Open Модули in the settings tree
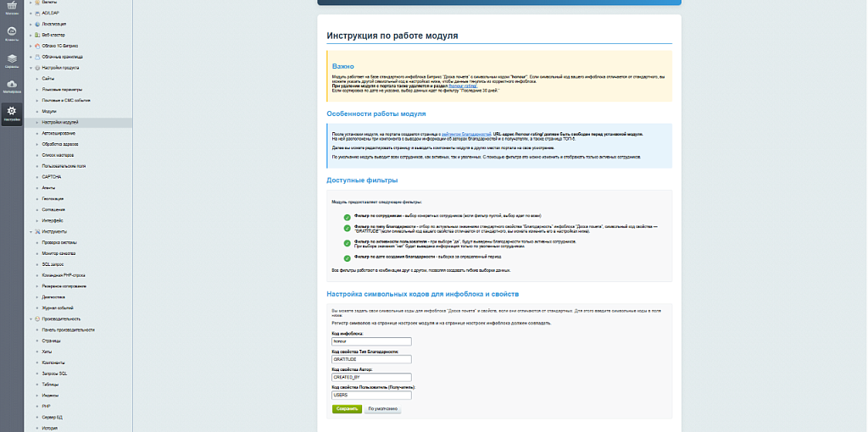 pyautogui.click(x=49, y=111)
